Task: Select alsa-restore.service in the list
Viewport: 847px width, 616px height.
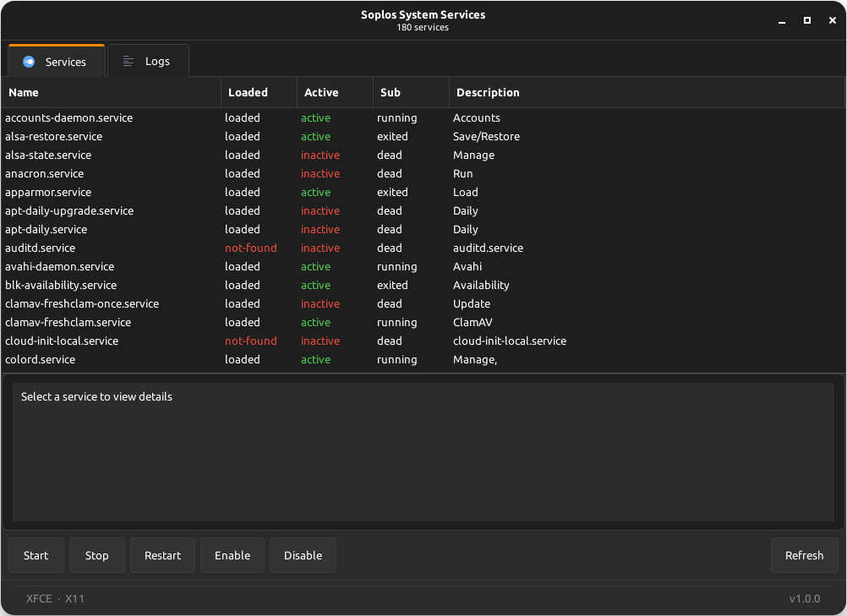Action: pos(423,136)
